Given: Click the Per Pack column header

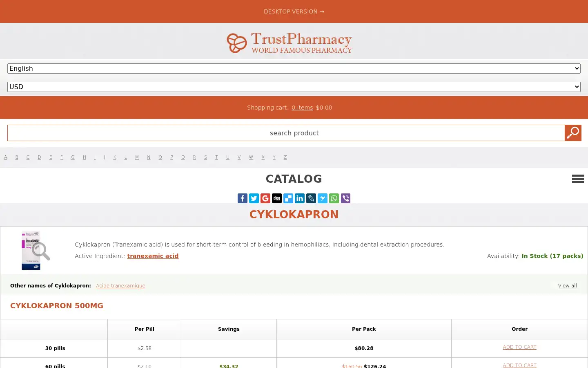Looking at the screenshot, I should [x=364, y=329].
